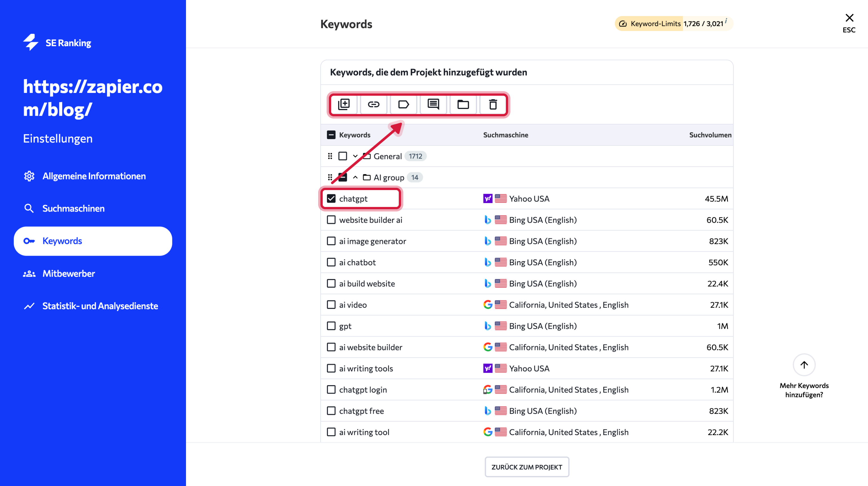Screen dimensions: 868x486
Task: Open Mitbewerber settings section
Action: (x=93, y=273)
